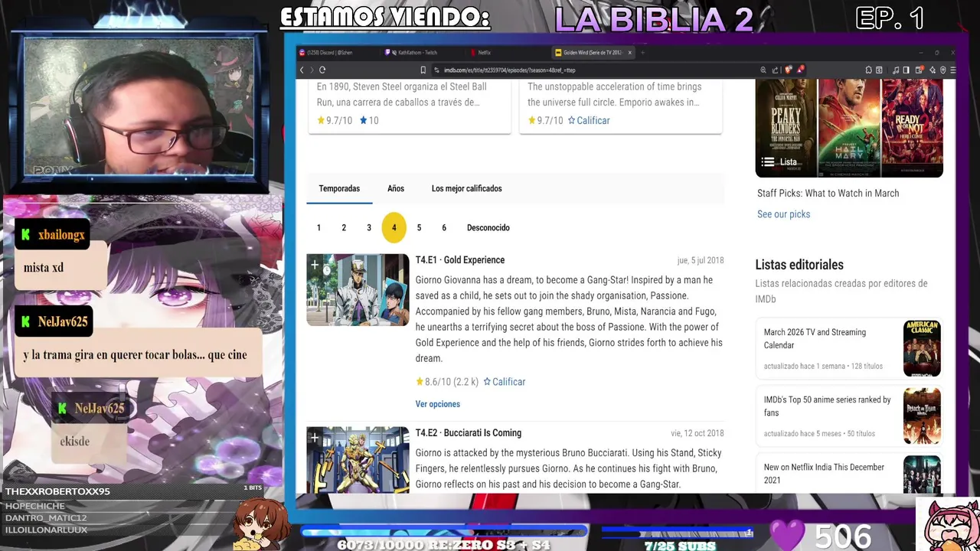
Task: Click the Ready or Not poster
Action: pyautogui.click(x=912, y=128)
